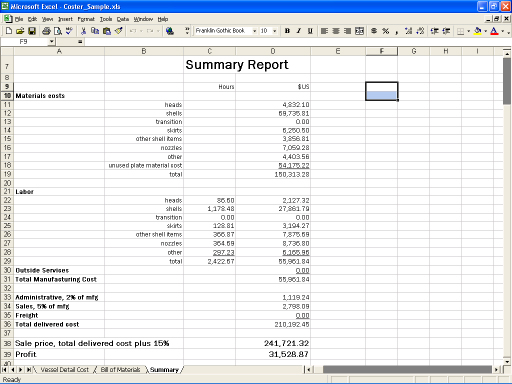The image size is (512, 384).
Task: Decrease cell indent
Action: click(x=435, y=31)
